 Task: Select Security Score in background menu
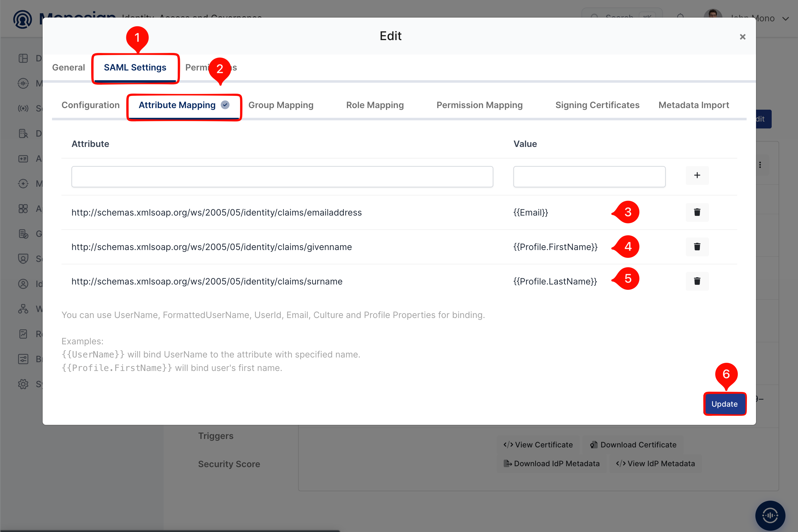[x=229, y=464]
